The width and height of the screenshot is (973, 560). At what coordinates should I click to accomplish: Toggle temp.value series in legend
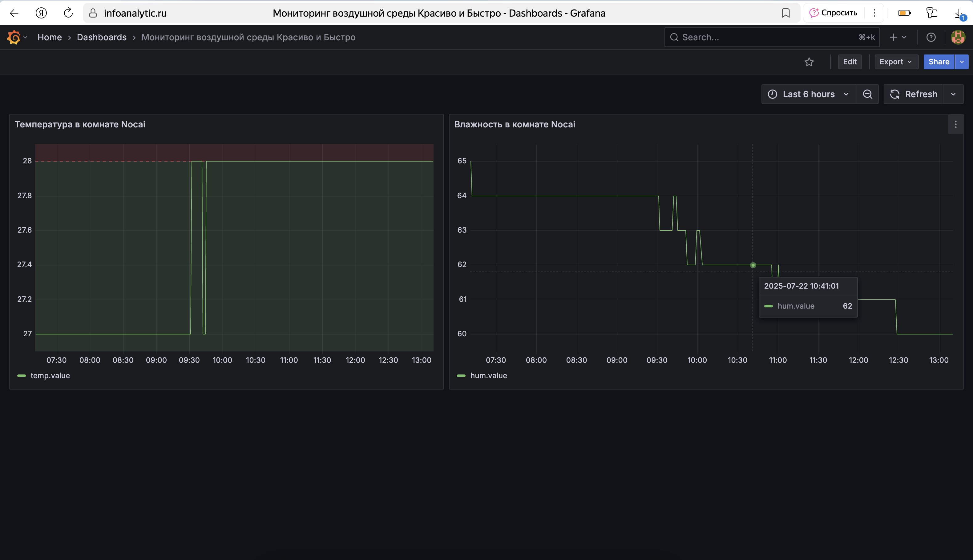(50, 375)
